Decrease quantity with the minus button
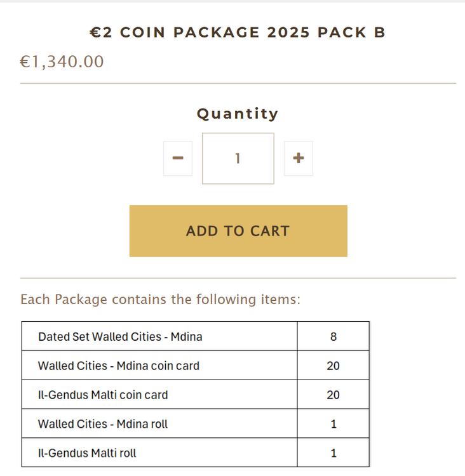Viewport: 465px width, 476px height. coord(178,158)
